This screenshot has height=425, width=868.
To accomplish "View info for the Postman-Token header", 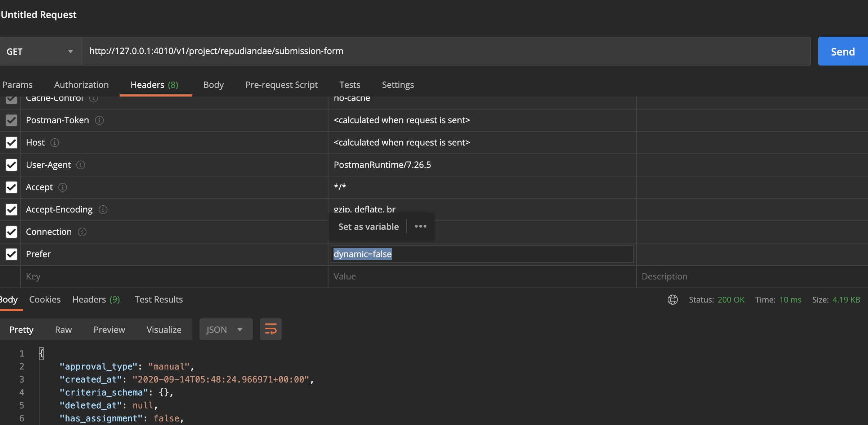I will click(99, 120).
